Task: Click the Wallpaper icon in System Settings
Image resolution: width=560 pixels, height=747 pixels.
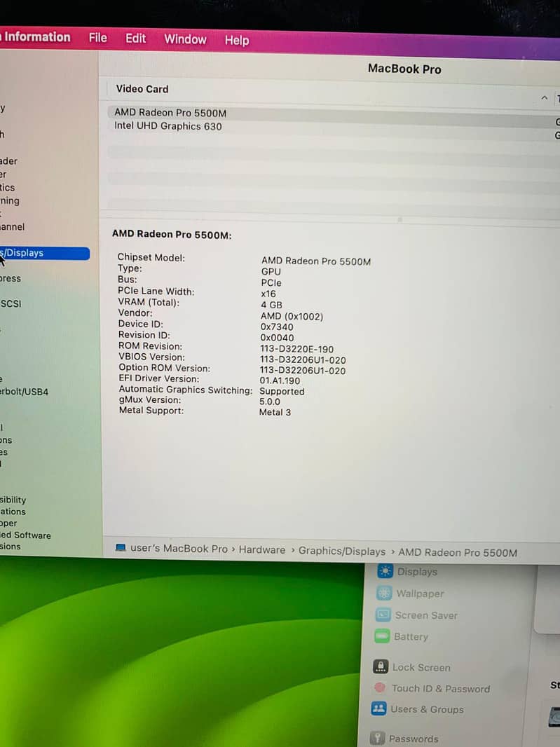Action: [x=383, y=593]
